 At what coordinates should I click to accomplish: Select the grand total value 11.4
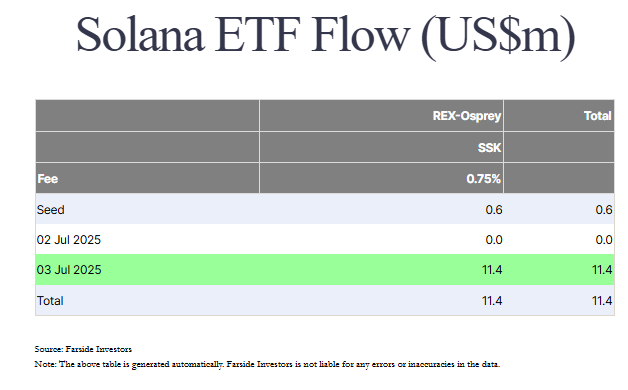[x=602, y=301]
